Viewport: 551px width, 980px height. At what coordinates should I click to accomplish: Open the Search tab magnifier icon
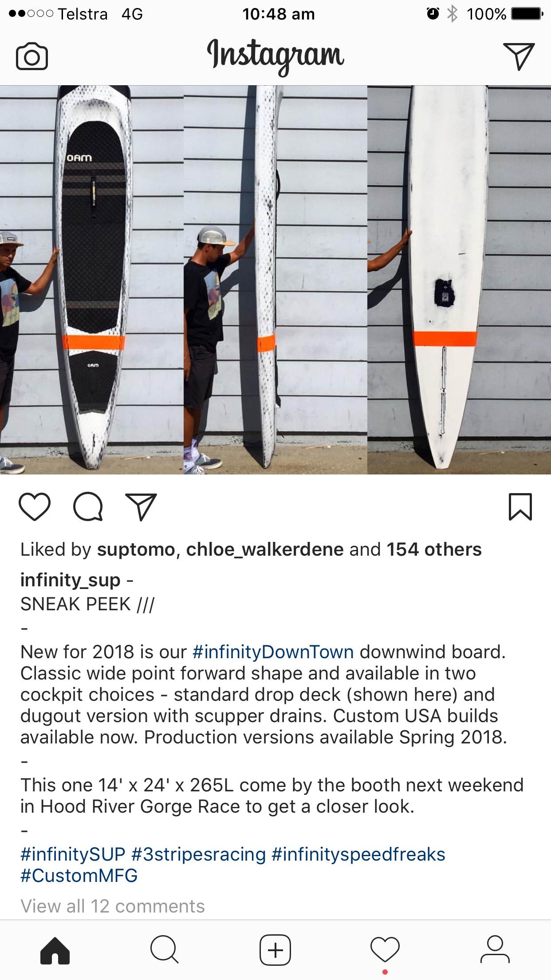coord(165,950)
